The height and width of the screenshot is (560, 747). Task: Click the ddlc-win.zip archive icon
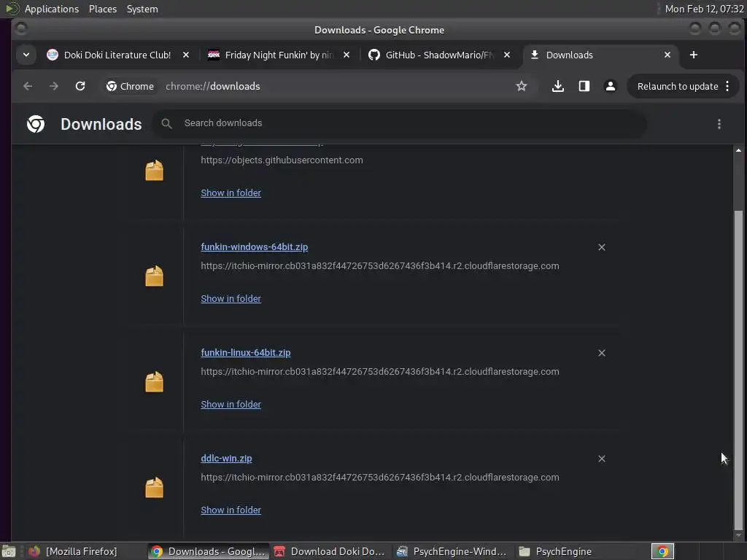coord(154,488)
